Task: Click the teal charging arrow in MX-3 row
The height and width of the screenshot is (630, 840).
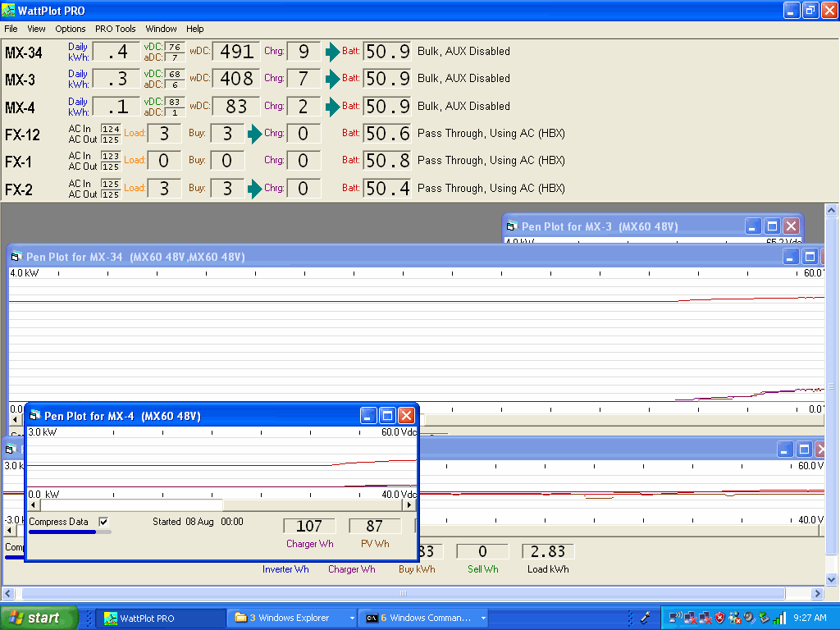Action: (333, 79)
